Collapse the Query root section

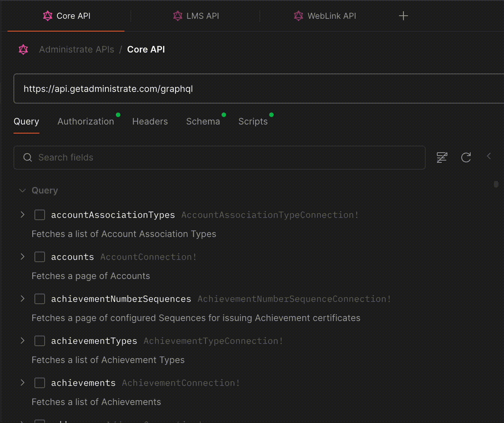[x=22, y=190]
